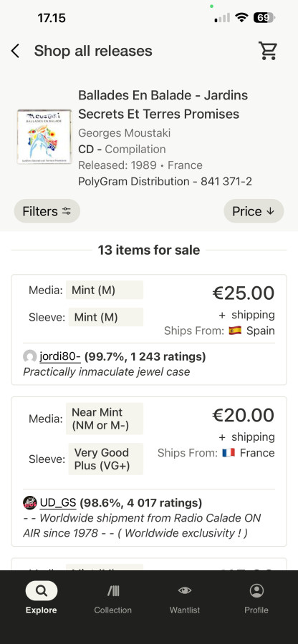Image resolution: width=298 pixels, height=644 pixels.
Task: Tap Mint (M) media condition tag
Action: 105,290
